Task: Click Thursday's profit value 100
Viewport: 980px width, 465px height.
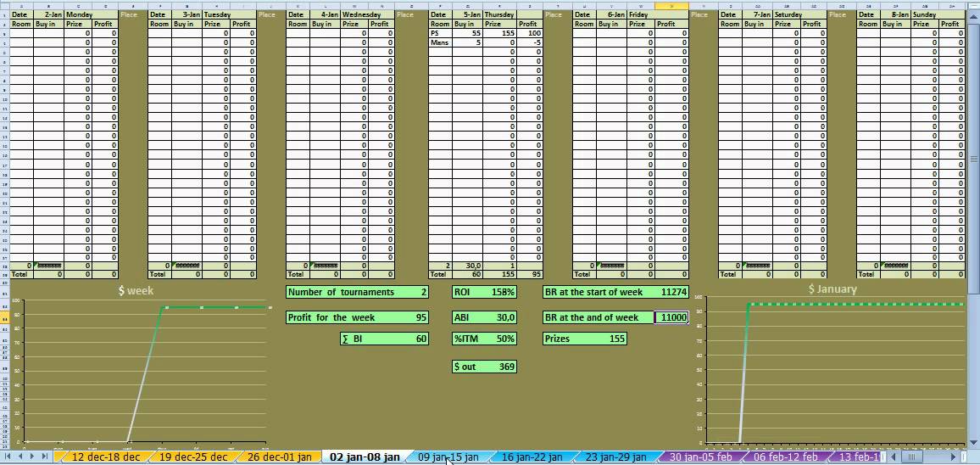Action: coord(529,33)
